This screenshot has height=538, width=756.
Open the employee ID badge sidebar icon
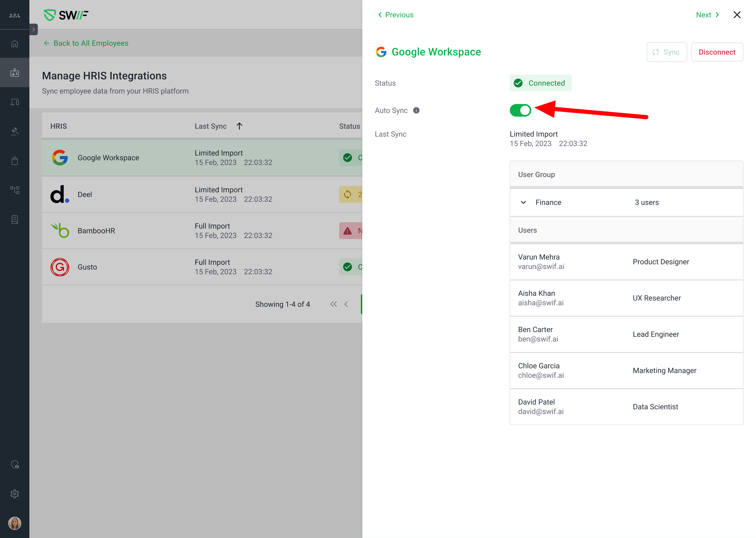tap(14, 73)
